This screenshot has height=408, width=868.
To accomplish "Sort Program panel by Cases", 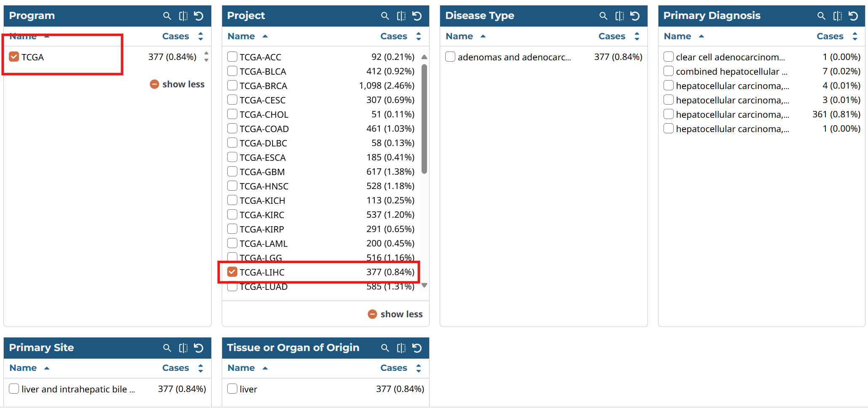I will pyautogui.click(x=183, y=36).
